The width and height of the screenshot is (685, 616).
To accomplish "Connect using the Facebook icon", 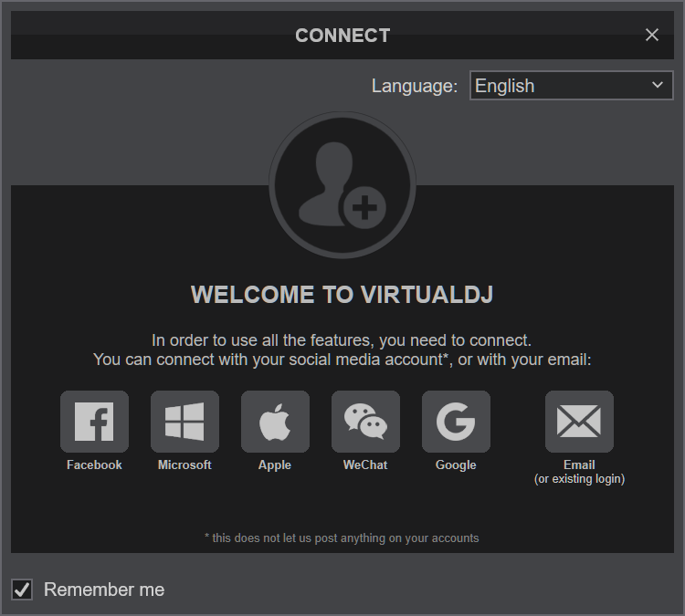I will (x=94, y=422).
